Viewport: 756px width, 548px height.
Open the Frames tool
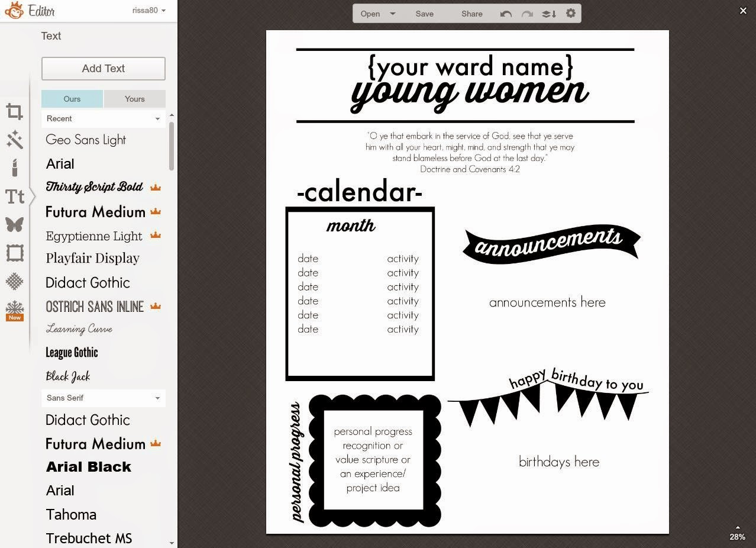point(15,253)
